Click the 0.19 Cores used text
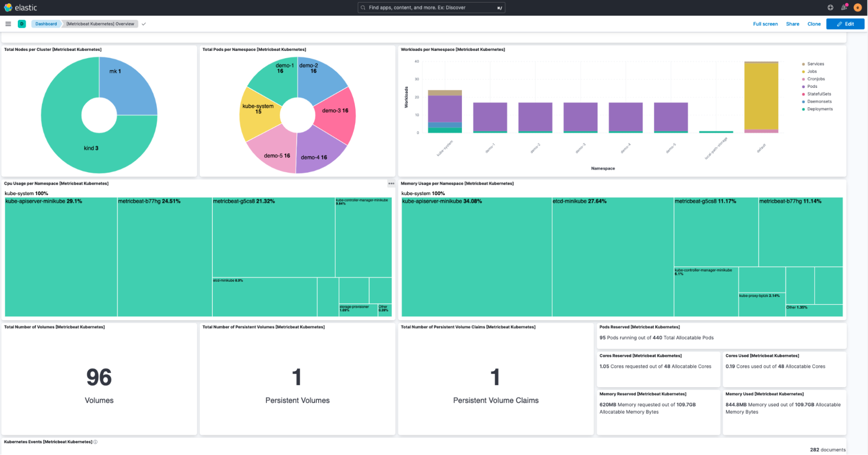The width and height of the screenshot is (868, 455). (x=775, y=366)
